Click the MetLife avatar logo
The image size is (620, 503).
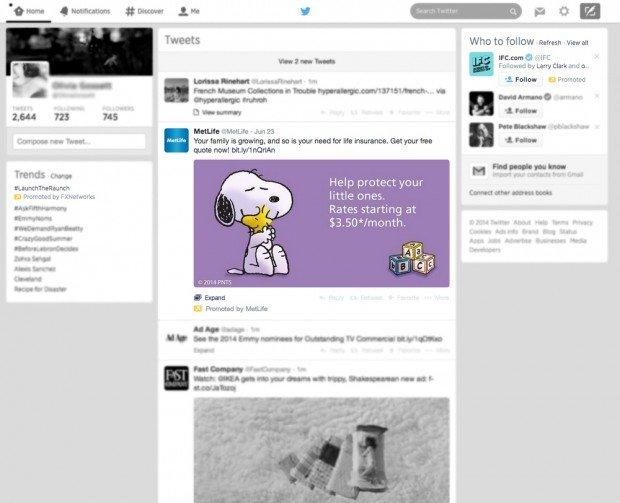pyautogui.click(x=176, y=140)
